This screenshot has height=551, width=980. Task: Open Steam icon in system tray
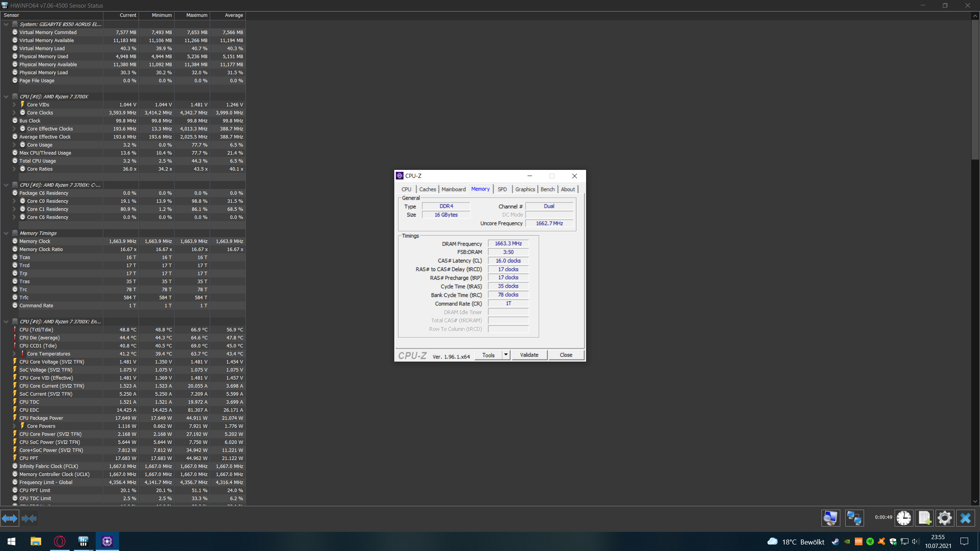pyautogui.click(x=835, y=541)
